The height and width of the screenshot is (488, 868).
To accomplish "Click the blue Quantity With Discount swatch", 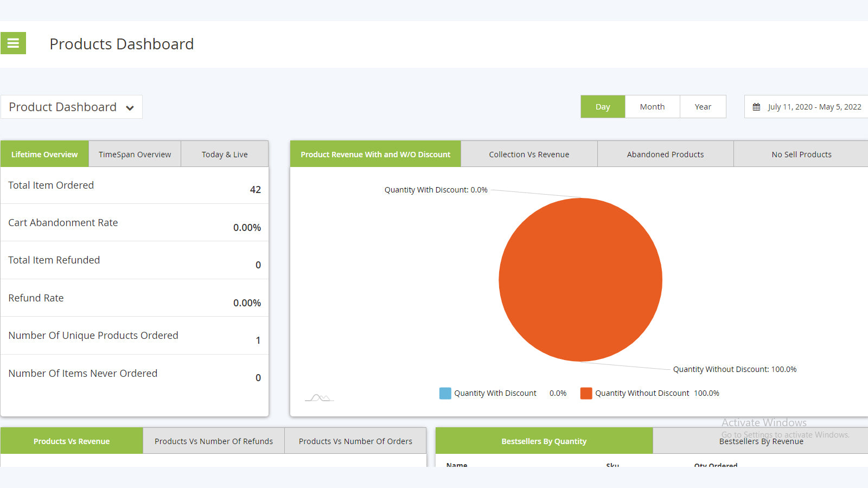I will [445, 393].
